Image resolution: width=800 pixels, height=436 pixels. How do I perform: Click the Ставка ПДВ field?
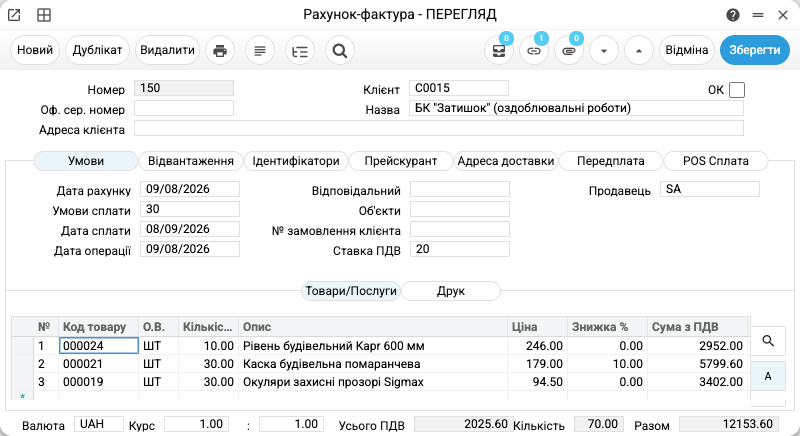point(460,249)
